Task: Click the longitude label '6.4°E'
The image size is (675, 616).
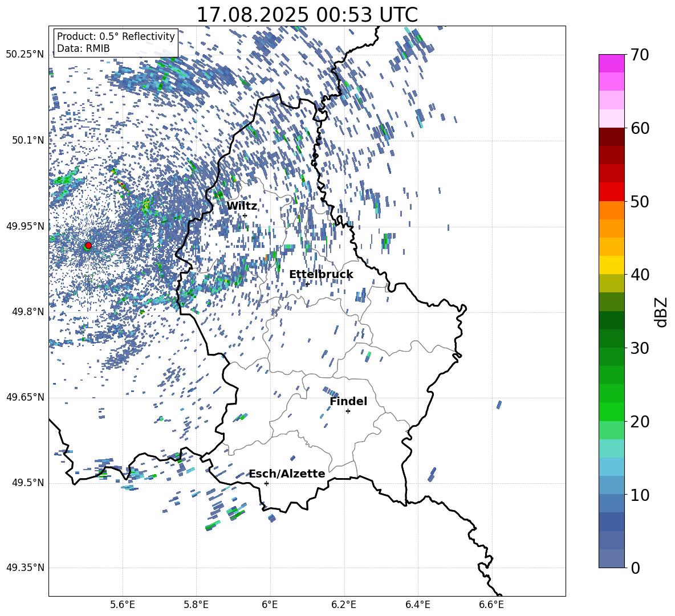Action: coord(417,605)
